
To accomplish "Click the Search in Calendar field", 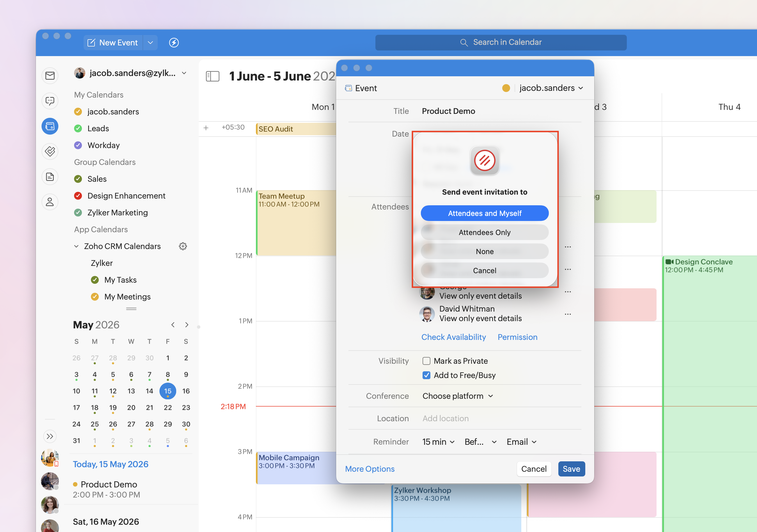I will pyautogui.click(x=501, y=43).
